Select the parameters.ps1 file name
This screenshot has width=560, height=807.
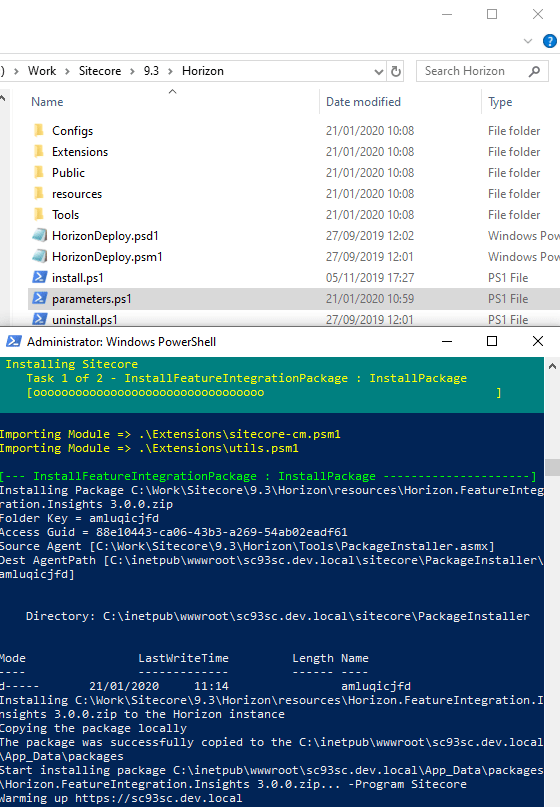[x=92, y=299]
